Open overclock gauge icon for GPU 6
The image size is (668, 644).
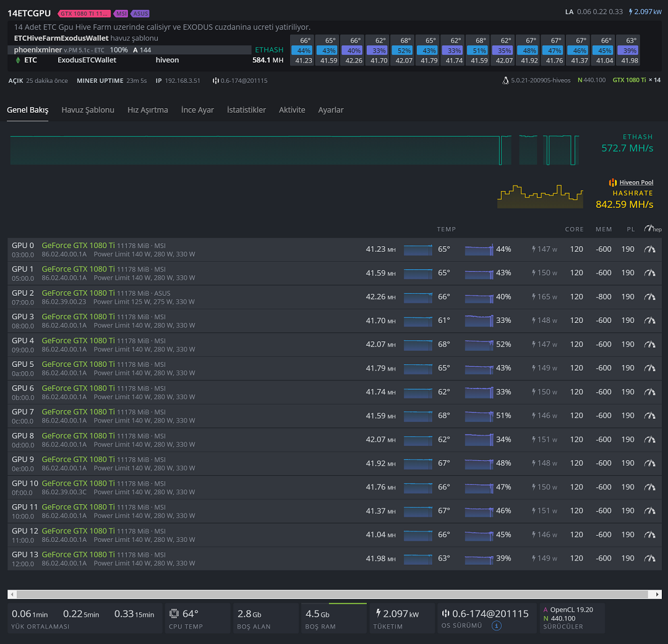click(649, 392)
